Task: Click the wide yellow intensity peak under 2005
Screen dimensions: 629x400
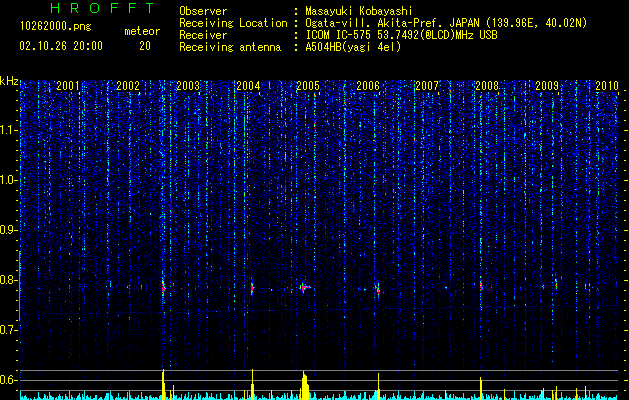Action: pyautogui.click(x=305, y=386)
